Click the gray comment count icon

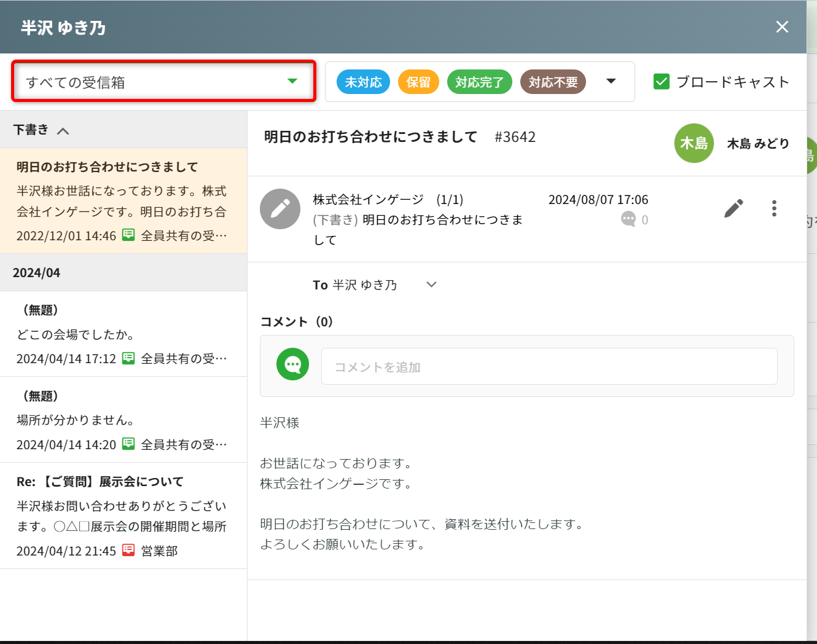628,219
